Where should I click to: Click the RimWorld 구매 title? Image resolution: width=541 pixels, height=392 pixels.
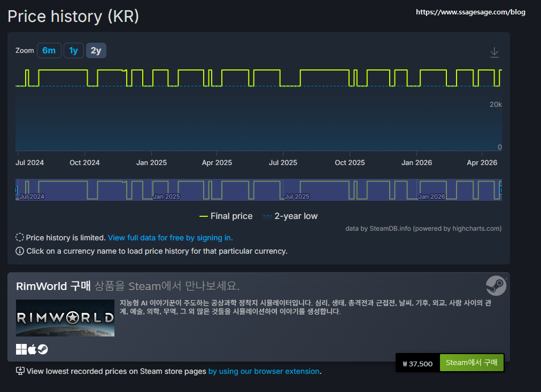53,286
